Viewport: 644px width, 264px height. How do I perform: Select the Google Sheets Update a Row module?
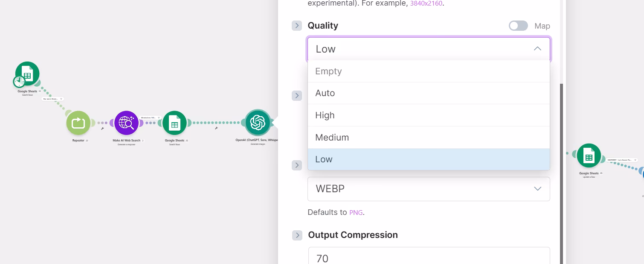tap(589, 156)
